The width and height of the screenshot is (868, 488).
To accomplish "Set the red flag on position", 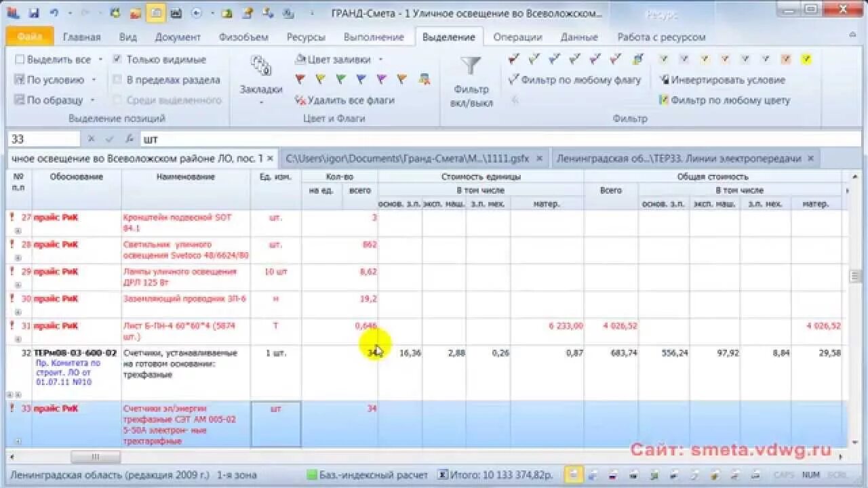I will tap(300, 79).
